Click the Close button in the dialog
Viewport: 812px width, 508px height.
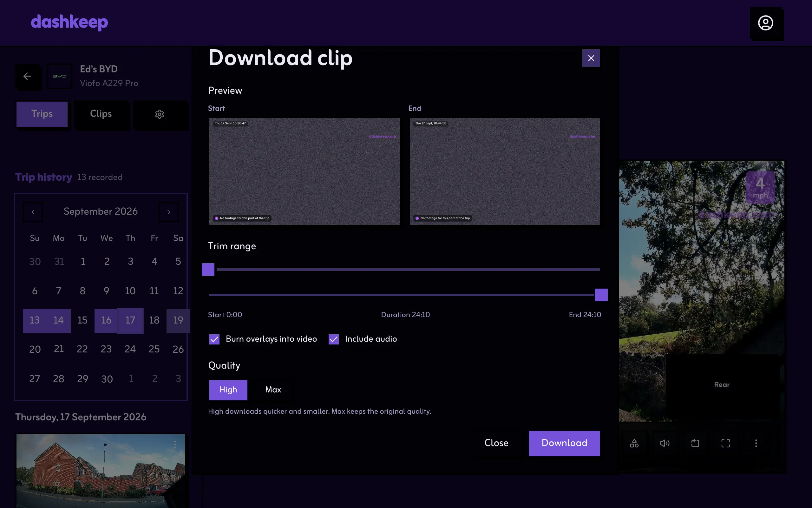(x=496, y=443)
